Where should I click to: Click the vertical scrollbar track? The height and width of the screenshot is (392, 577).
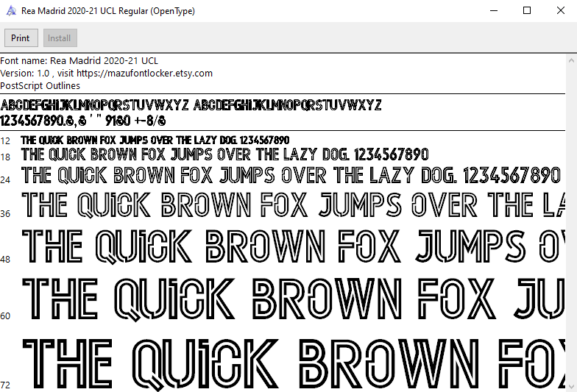[x=571, y=221]
